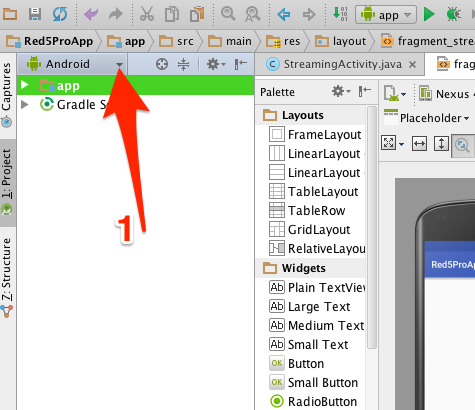Image resolution: width=475 pixels, height=410 pixels.
Task: Open the app run configuration dropdown
Action: pyautogui.click(x=386, y=15)
